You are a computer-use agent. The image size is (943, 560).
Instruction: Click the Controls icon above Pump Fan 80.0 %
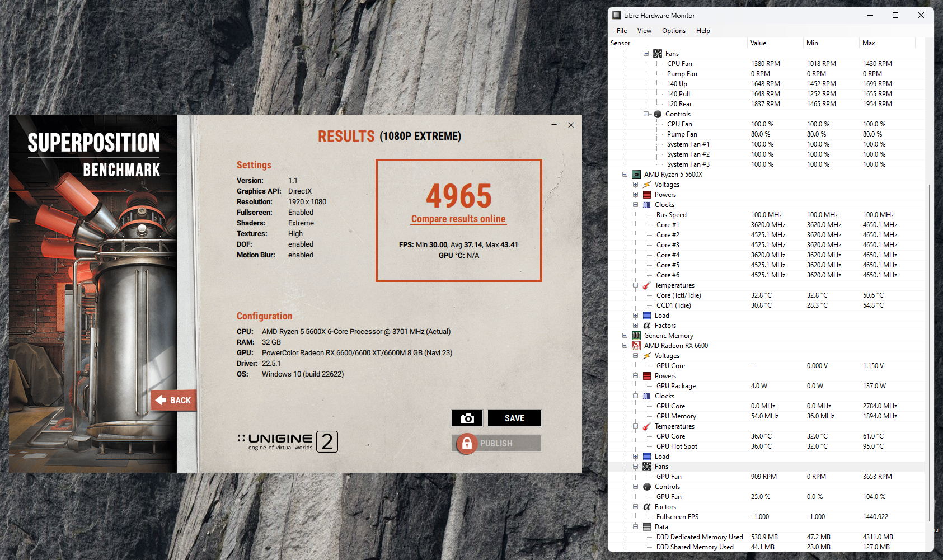pyautogui.click(x=658, y=114)
